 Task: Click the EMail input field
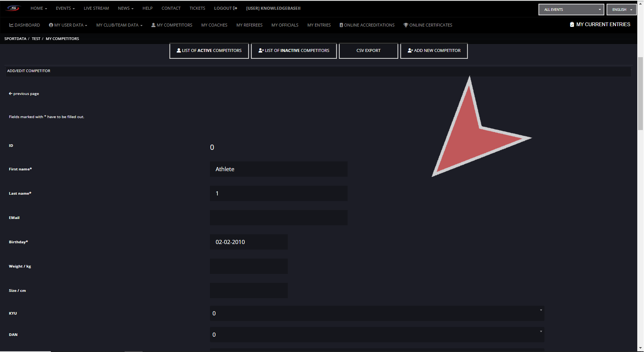tap(278, 218)
